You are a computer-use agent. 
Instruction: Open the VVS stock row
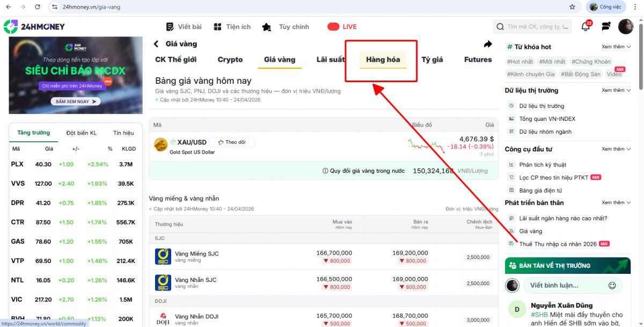click(x=75, y=184)
